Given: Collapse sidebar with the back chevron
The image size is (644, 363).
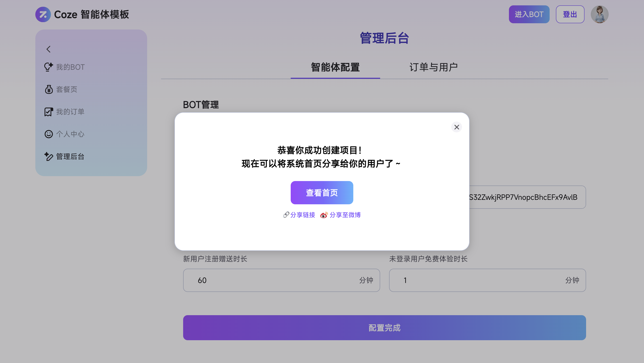Looking at the screenshot, I should tap(49, 49).
